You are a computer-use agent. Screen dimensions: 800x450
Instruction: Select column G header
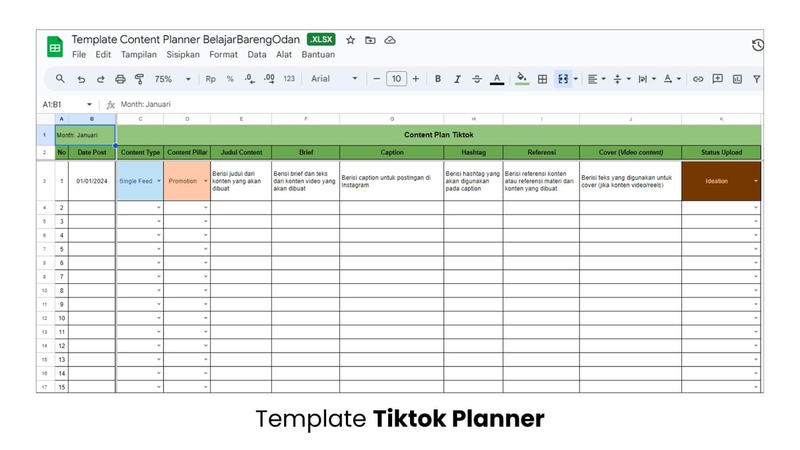392,119
